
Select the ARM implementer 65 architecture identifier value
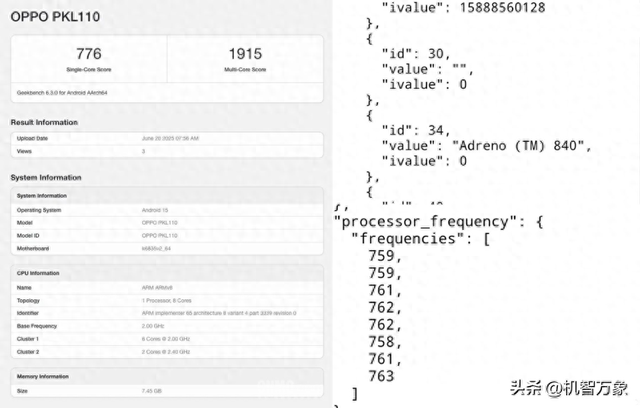(x=219, y=313)
